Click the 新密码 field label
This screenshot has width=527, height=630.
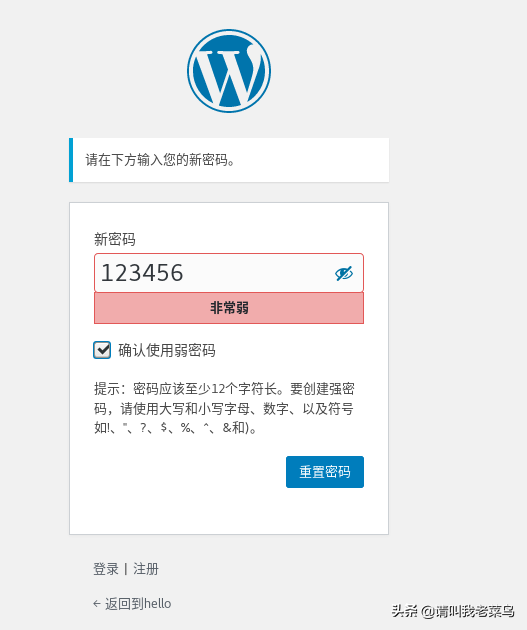click(x=115, y=239)
